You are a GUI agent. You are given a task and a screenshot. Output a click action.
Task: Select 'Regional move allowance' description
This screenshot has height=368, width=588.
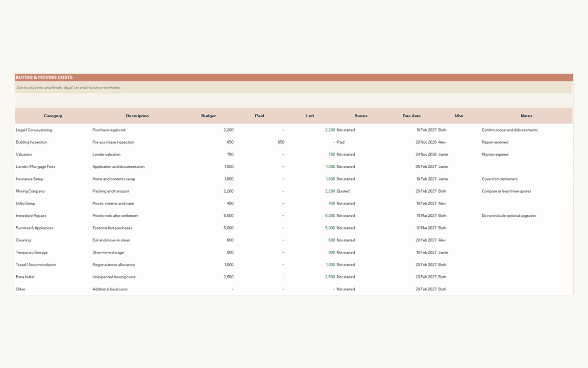114,265
